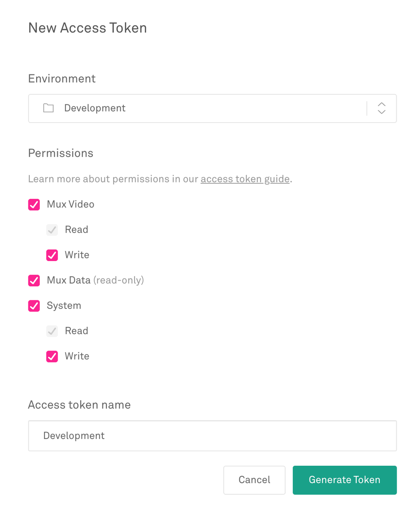The width and height of the screenshot is (420, 512).
Task: Click the pink check icon next to System
Action: [x=34, y=306]
